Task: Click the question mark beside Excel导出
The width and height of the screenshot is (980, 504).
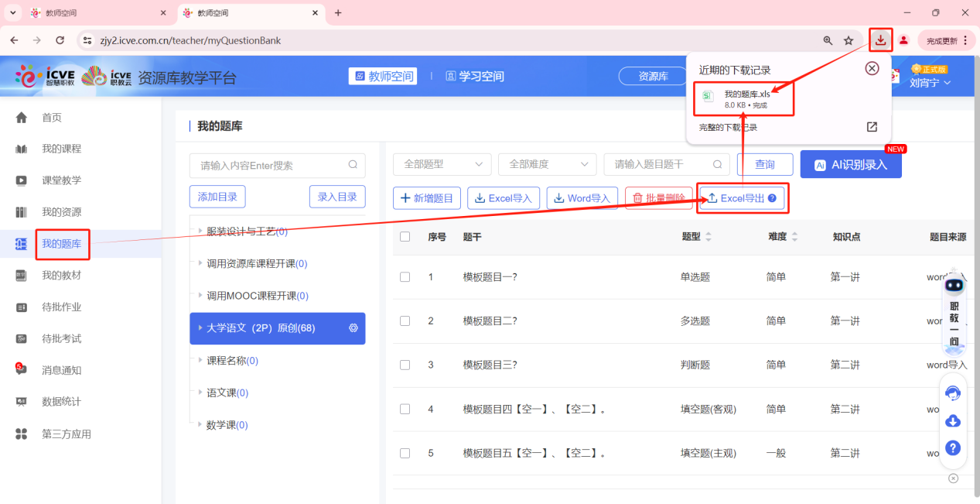Action: [x=773, y=197]
